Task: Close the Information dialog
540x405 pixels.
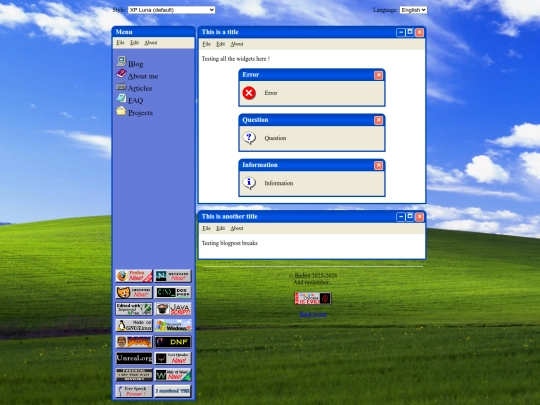Action: pos(378,166)
